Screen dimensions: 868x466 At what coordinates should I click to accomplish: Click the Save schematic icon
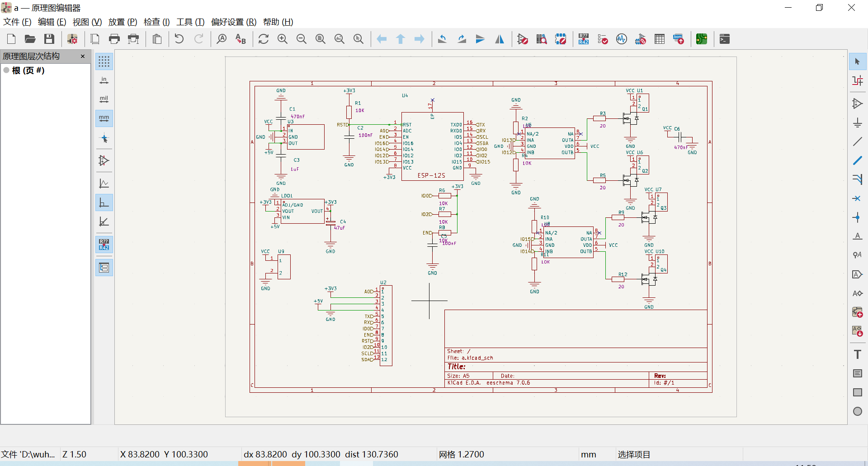click(49, 39)
